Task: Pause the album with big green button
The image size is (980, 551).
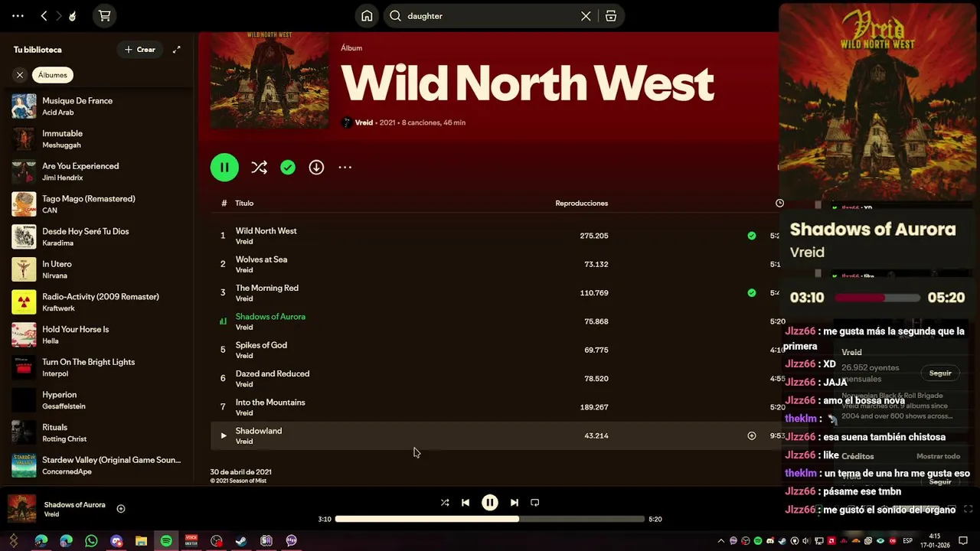Action: pos(224,168)
